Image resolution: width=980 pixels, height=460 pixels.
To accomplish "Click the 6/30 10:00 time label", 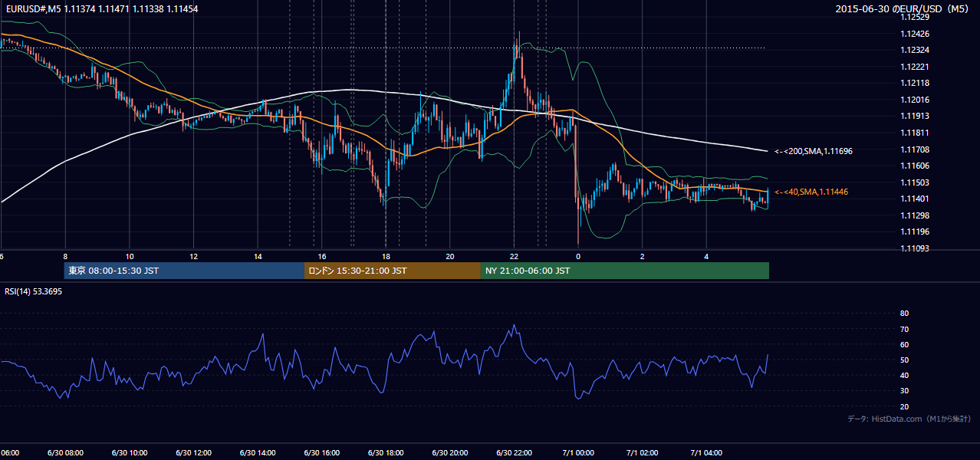I will (x=129, y=452).
